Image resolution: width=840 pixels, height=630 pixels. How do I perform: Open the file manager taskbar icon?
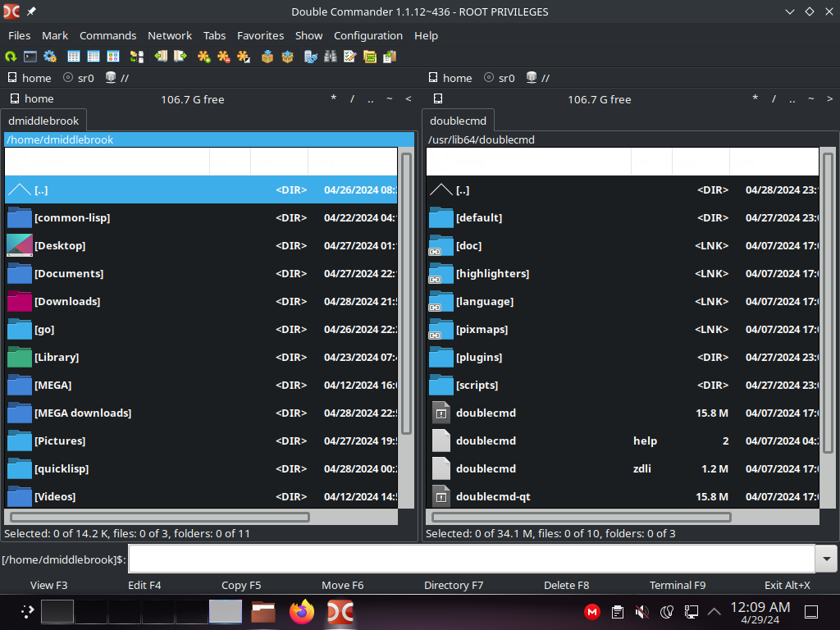[x=263, y=612]
